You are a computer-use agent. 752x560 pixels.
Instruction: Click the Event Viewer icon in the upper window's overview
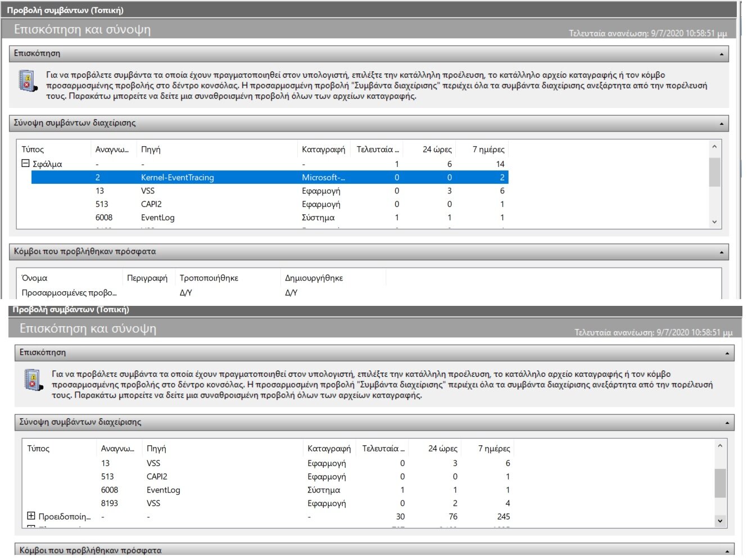28,81
